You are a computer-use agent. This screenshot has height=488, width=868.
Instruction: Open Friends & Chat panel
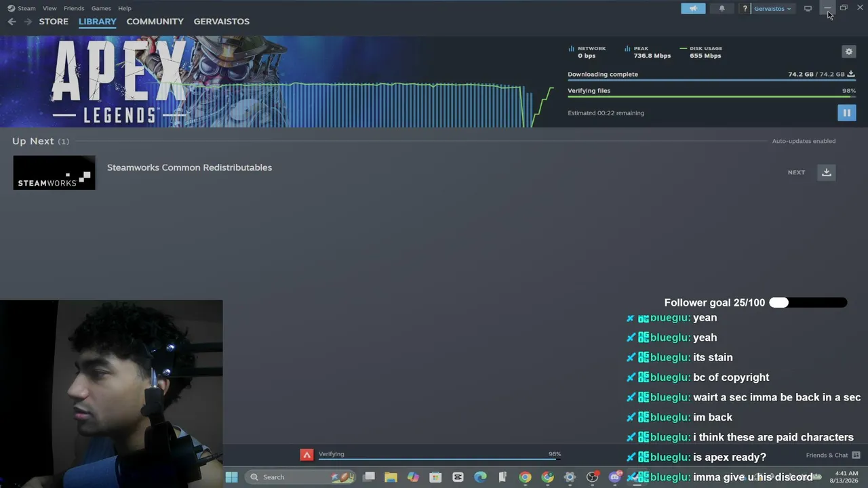coord(833,455)
